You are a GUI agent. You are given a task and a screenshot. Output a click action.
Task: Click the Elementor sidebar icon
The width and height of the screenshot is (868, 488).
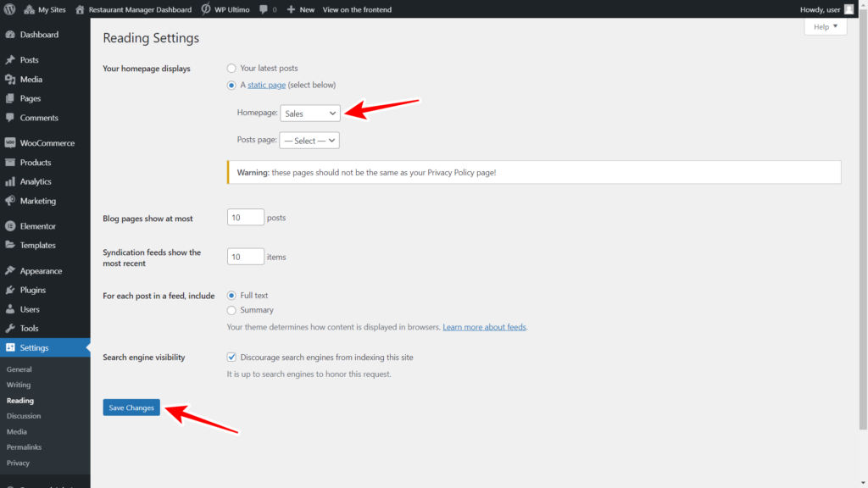12,225
